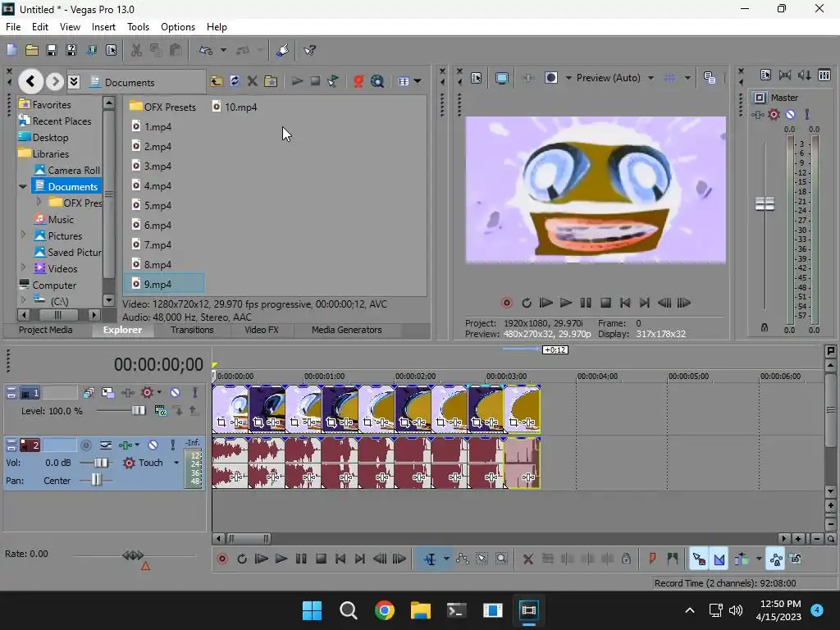Open the video preview Project Video Properties icon

(477, 78)
